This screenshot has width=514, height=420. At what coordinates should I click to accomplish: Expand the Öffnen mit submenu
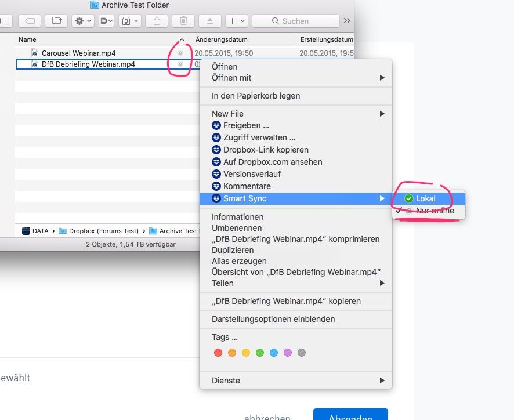[x=382, y=78]
